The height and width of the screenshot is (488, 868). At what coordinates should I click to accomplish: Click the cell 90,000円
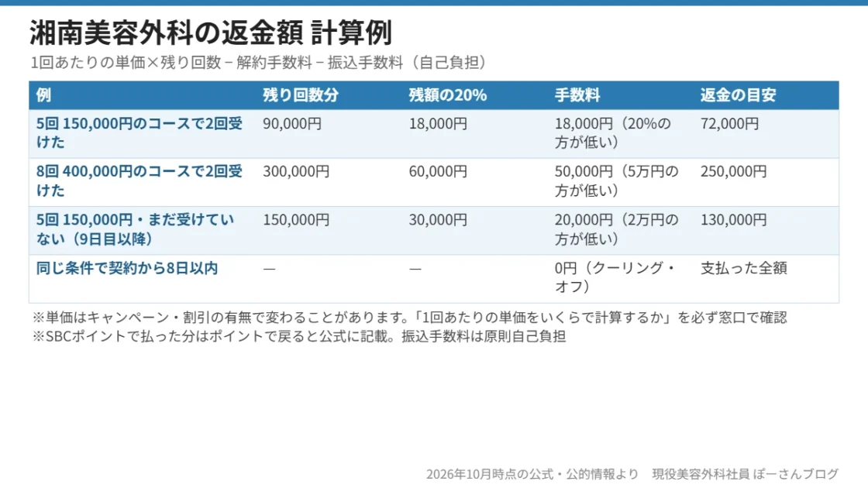(291, 123)
